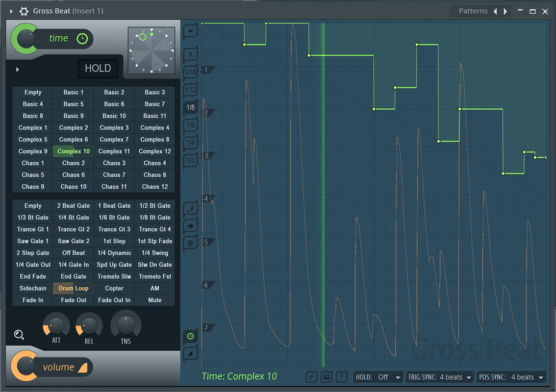Image resolution: width=556 pixels, height=392 pixels.
Task: Click the first envelope point at top-left
Action: [202, 24]
